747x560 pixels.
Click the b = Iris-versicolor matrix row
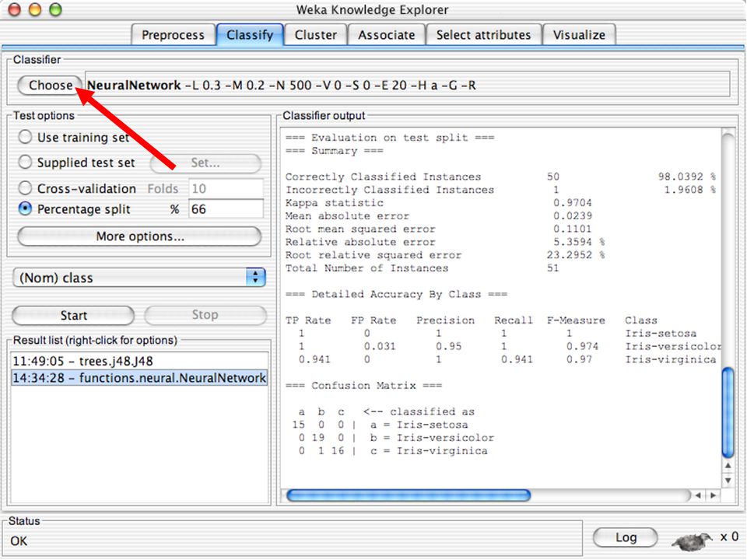click(x=396, y=438)
